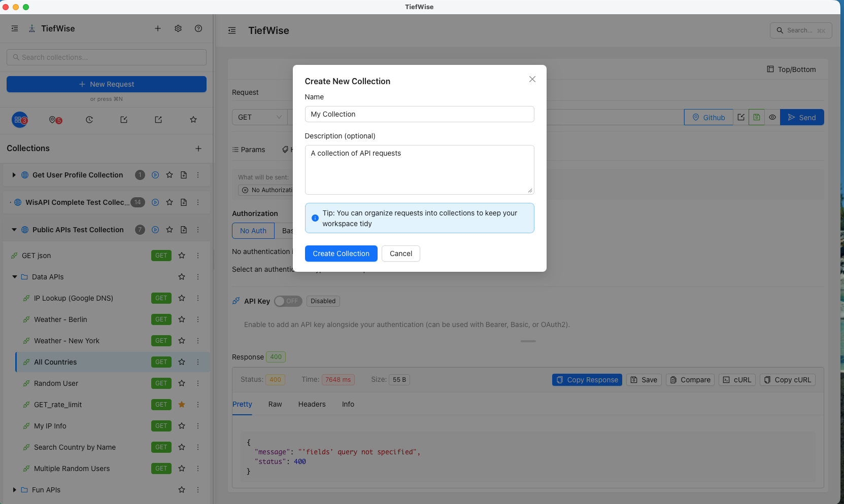The width and height of the screenshot is (844, 504).
Task: Grab the response panel resize handle
Action: coord(528,341)
